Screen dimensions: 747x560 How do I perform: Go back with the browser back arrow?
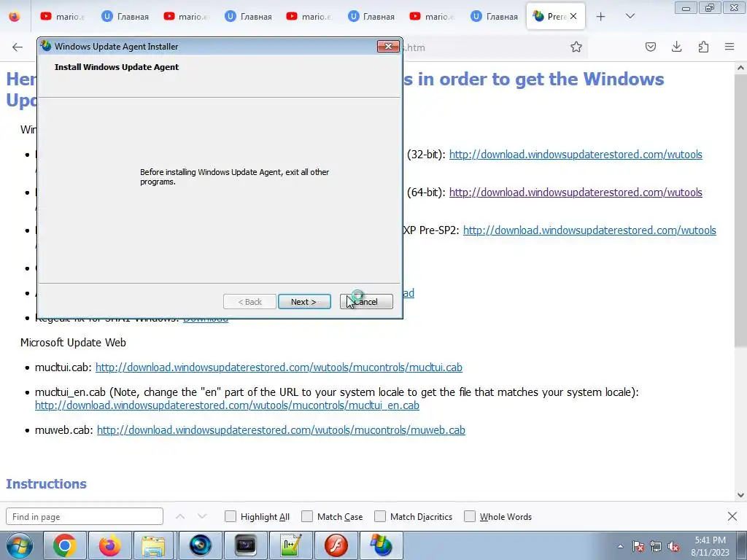click(x=18, y=47)
